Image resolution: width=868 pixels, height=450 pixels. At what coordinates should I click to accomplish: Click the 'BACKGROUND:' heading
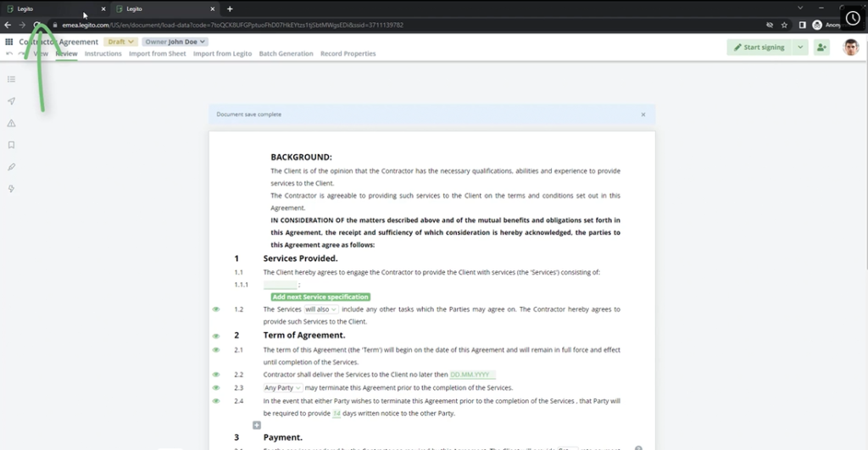(301, 157)
